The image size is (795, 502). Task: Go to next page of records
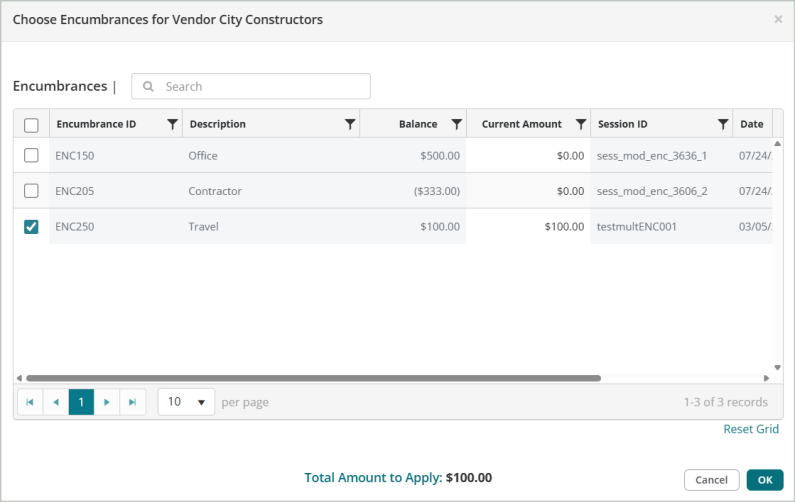click(107, 402)
